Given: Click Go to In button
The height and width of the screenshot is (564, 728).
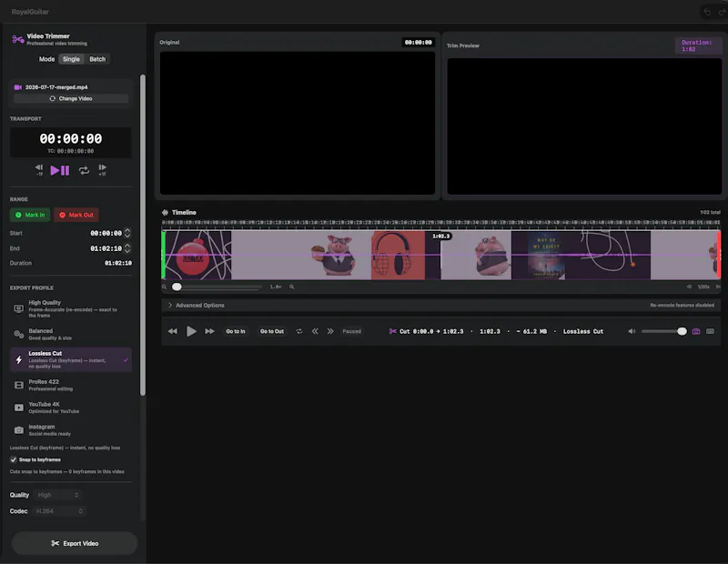Looking at the screenshot, I should coord(236,331).
